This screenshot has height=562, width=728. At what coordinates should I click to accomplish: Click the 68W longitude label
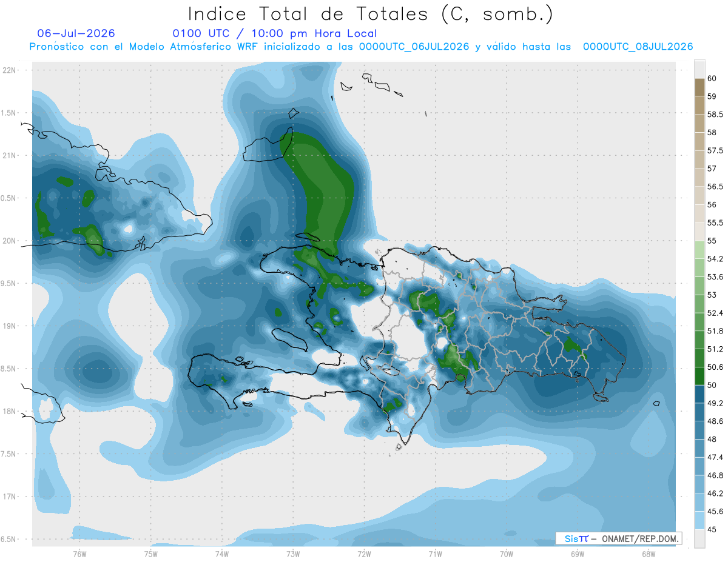[x=649, y=554]
